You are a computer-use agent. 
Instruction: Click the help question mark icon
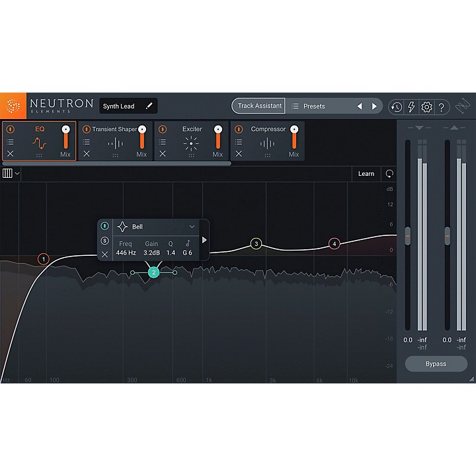pos(442,106)
